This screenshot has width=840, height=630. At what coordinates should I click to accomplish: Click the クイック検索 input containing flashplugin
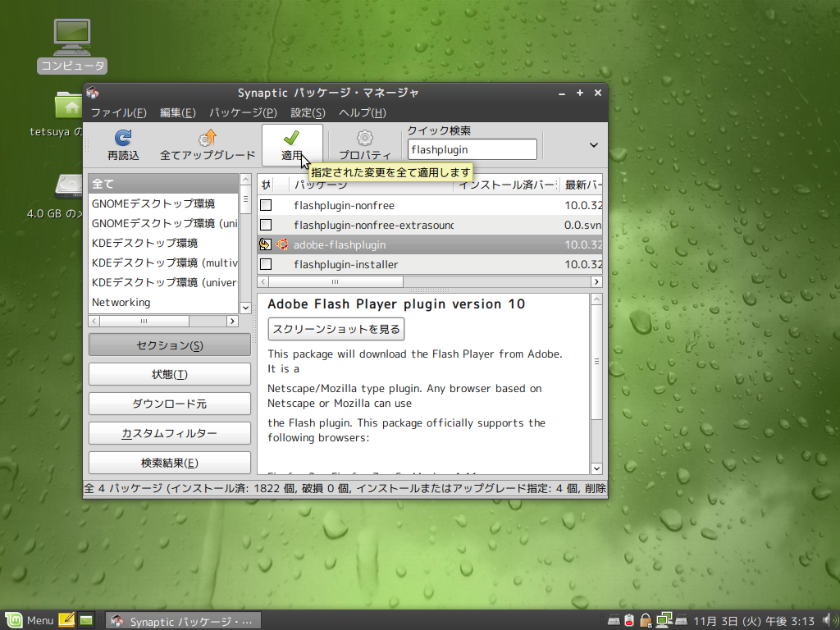(472, 149)
